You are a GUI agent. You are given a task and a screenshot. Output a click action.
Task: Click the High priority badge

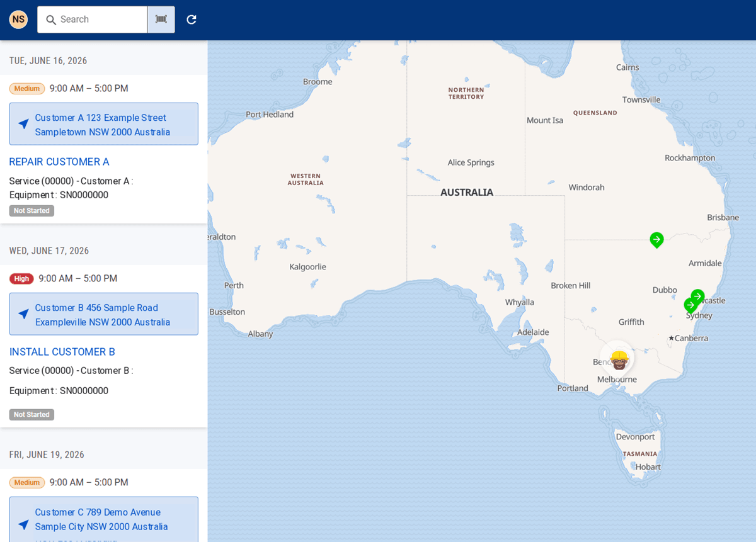coord(21,279)
